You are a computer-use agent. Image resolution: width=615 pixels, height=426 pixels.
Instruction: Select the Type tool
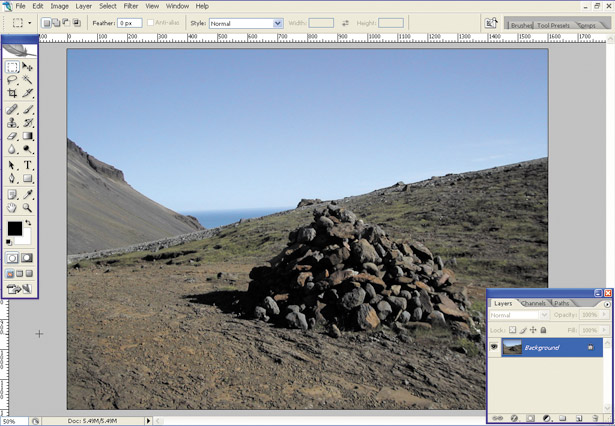click(27, 165)
